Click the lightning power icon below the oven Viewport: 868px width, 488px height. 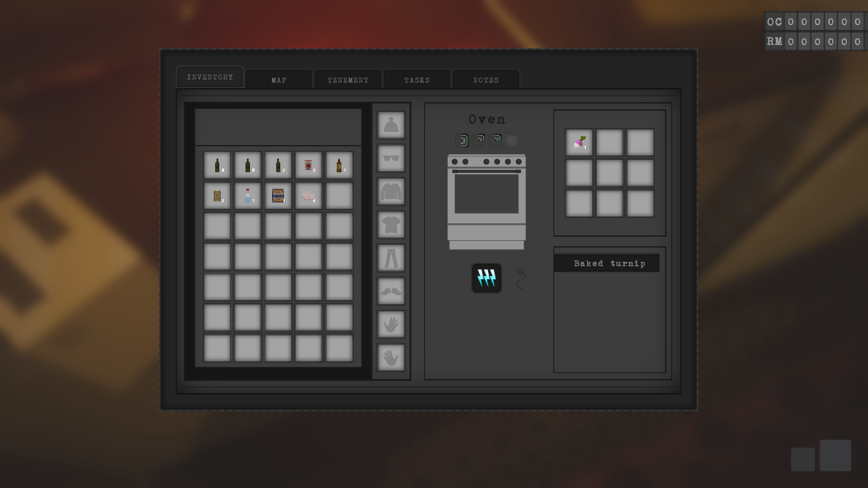(486, 278)
